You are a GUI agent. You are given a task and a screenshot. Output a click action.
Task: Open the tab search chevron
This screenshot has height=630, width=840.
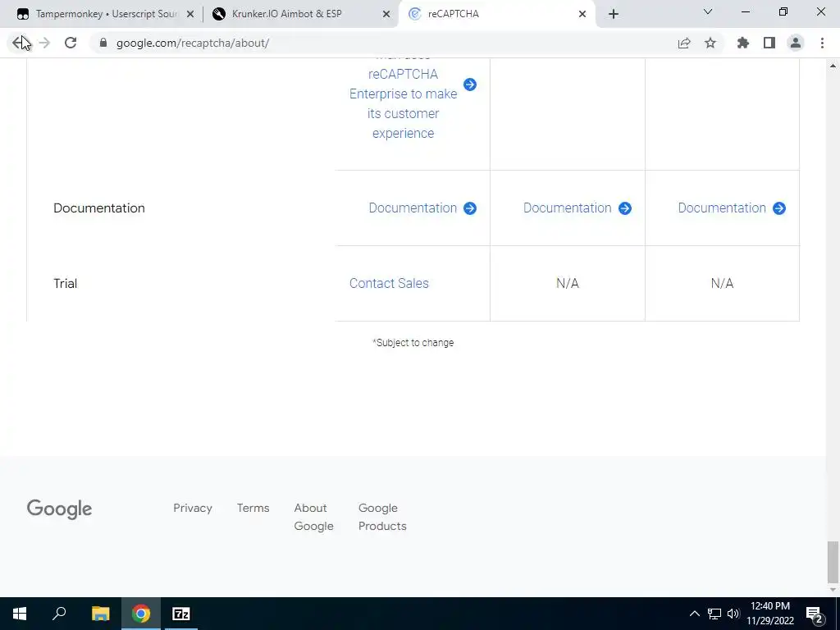(708, 11)
